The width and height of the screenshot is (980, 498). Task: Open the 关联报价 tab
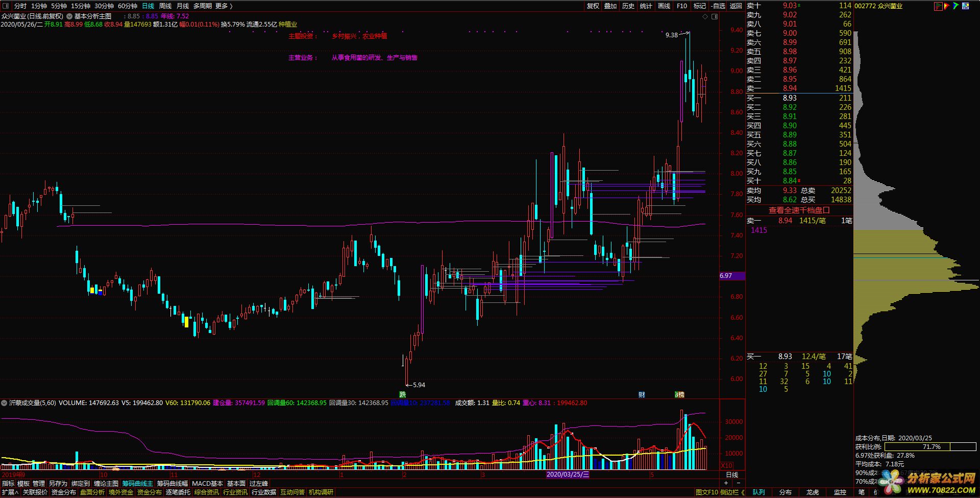35,492
